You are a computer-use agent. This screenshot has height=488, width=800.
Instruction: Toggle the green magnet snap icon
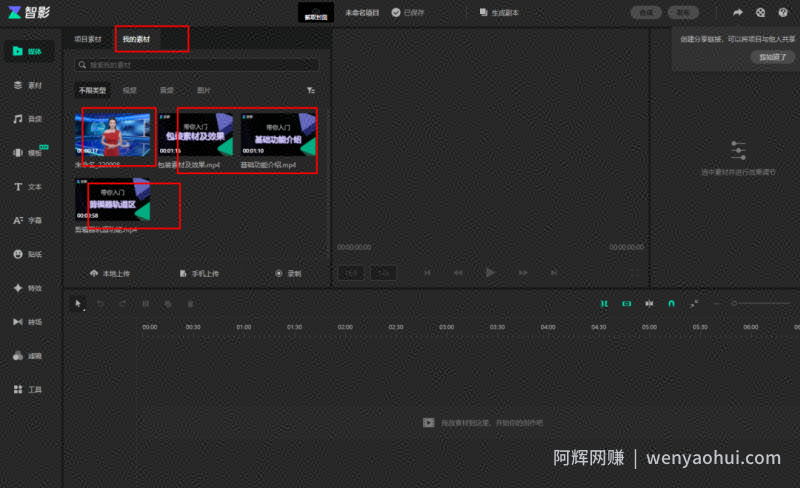[671, 304]
